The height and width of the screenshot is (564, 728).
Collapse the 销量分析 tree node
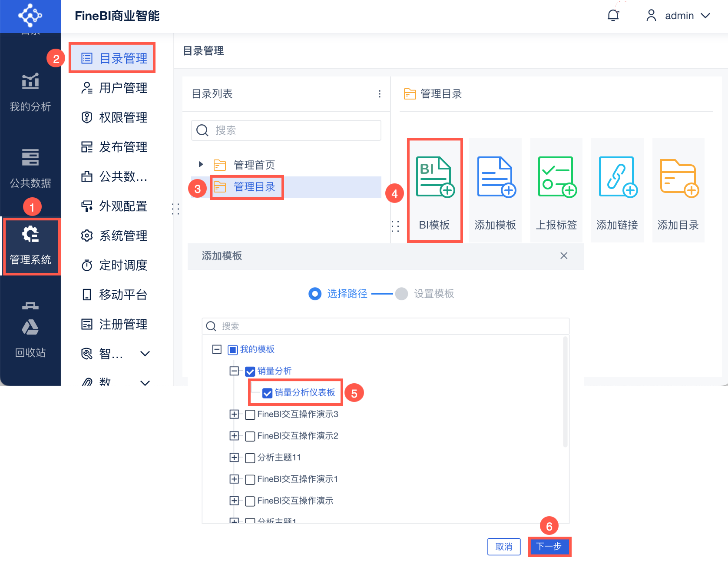point(234,371)
